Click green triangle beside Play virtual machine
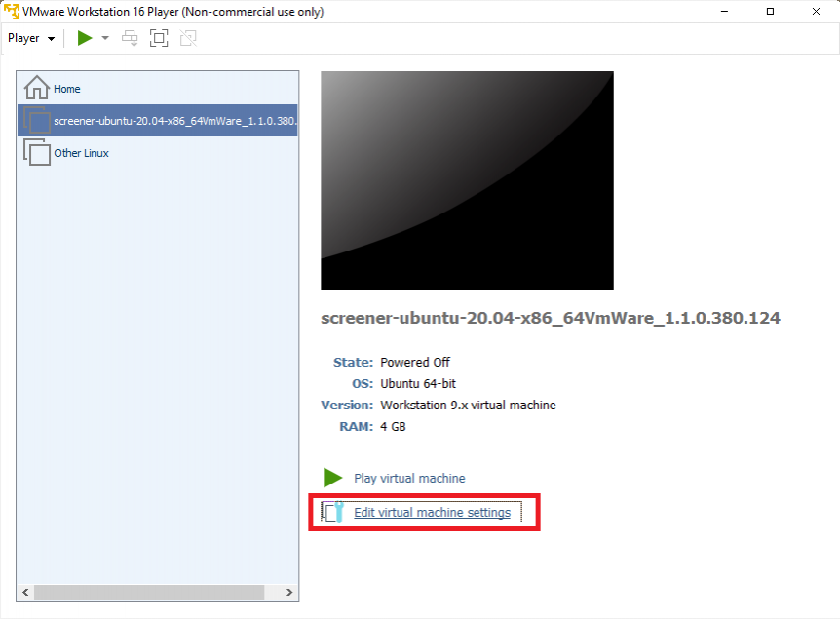 tap(333, 478)
